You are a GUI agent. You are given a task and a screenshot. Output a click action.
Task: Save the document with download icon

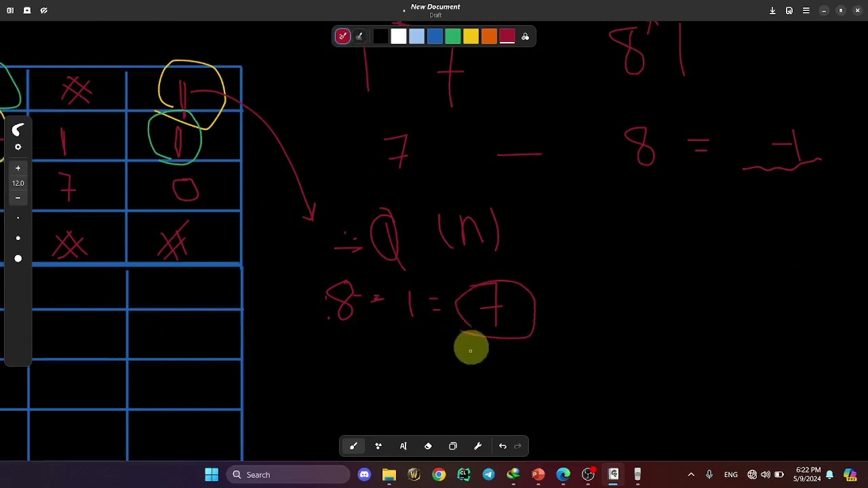pyautogui.click(x=772, y=10)
